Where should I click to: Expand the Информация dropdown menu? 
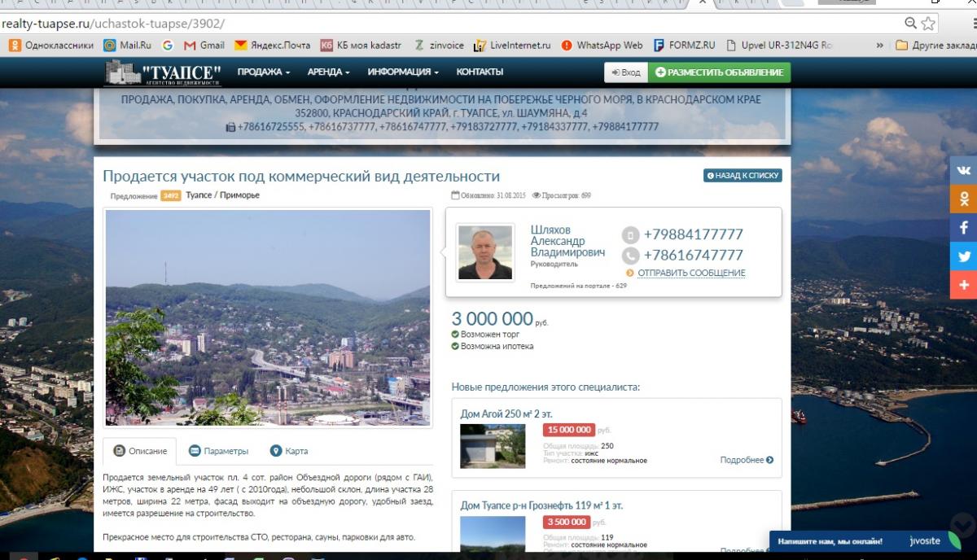pyautogui.click(x=402, y=72)
